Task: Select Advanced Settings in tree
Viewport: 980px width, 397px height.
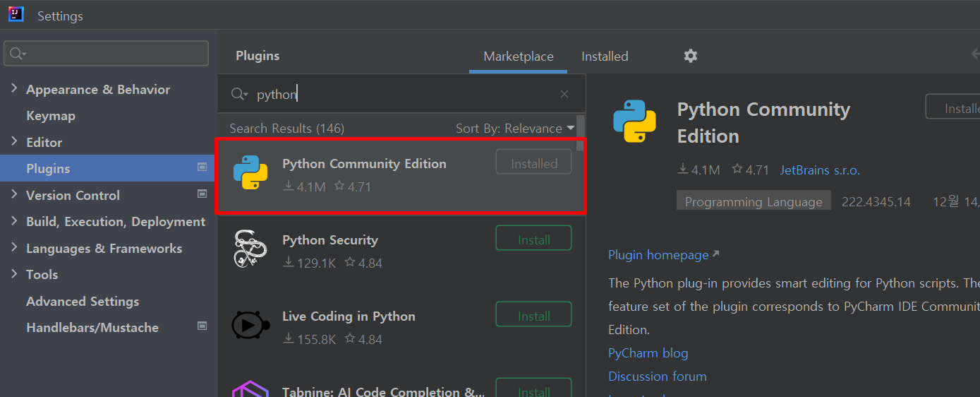Action: (x=83, y=302)
